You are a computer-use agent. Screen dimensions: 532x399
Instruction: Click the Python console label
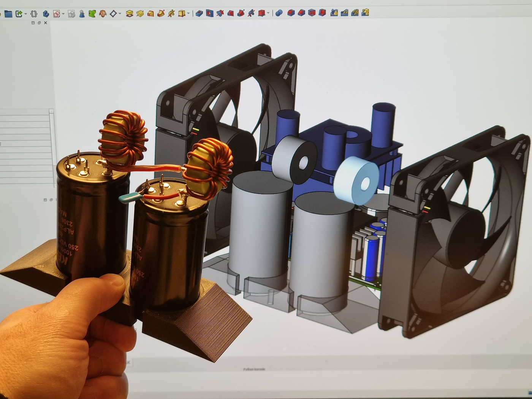point(254,369)
